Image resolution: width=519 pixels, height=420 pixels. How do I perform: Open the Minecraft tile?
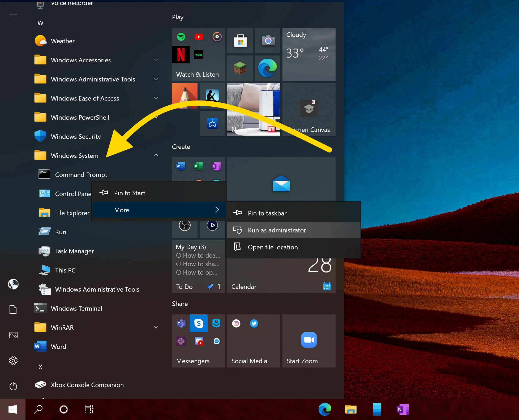[x=239, y=68]
